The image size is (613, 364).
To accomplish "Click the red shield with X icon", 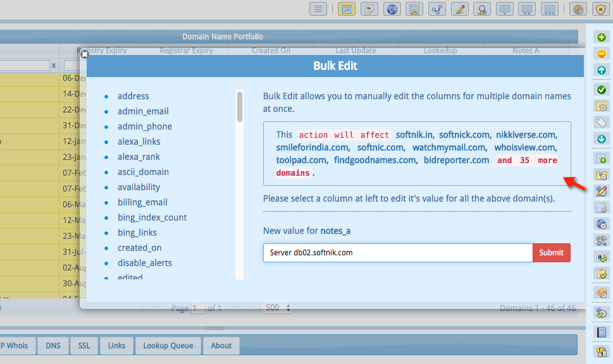I will click(600, 9).
